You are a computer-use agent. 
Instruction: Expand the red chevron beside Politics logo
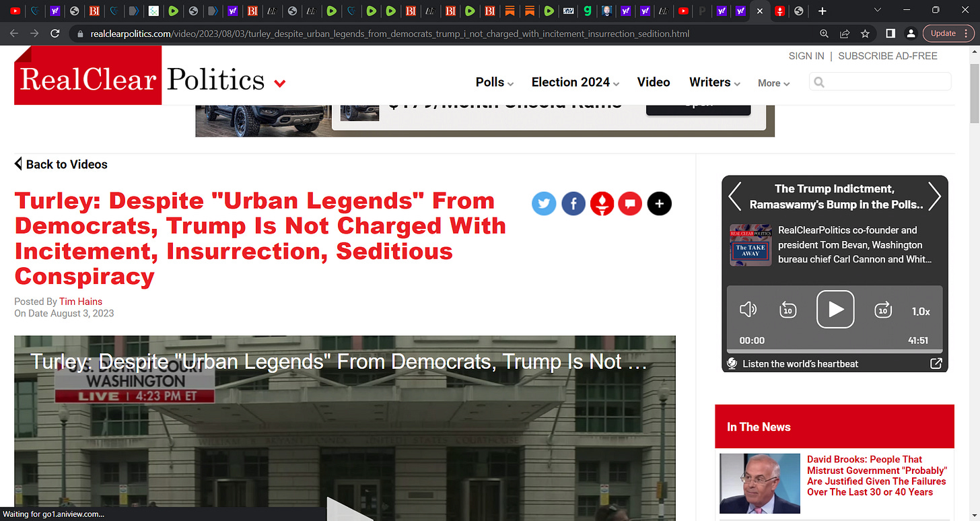point(280,83)
